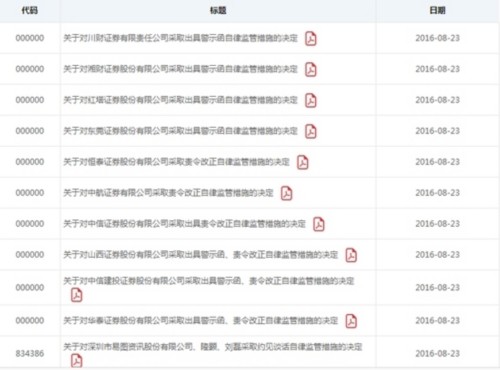This screenshot has width=500, height=370.
Task: Open the 关于对深圳市易图资讯股份有限公司 title link
Action: tap(213, 347)
